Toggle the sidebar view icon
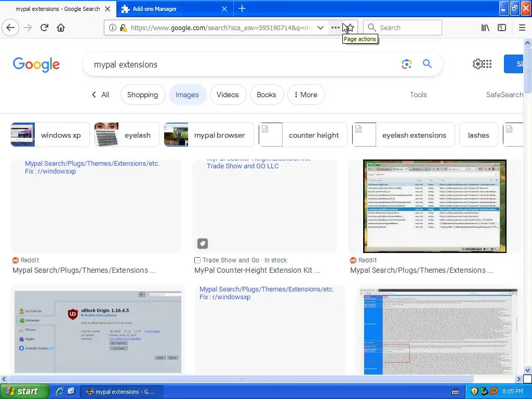The width and height of the screenshot is (532, 399). (502, 28)
